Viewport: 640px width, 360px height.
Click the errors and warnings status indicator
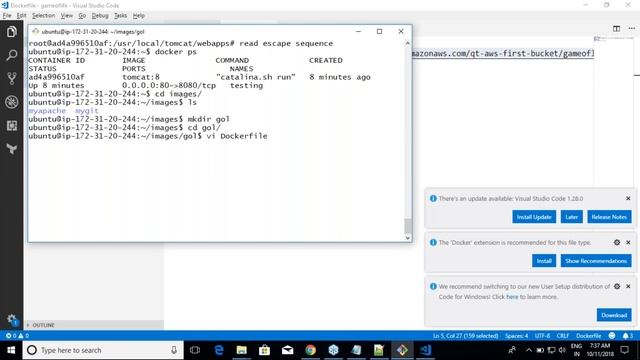pos(17,336)
